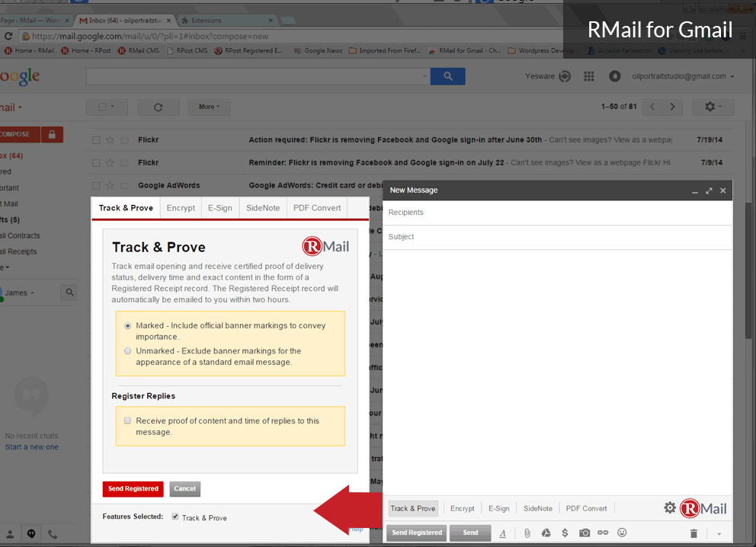Screen dimensions: 756x547
Task: Uncheck Track & Prove in Features Selected
Action: (175, 517)
